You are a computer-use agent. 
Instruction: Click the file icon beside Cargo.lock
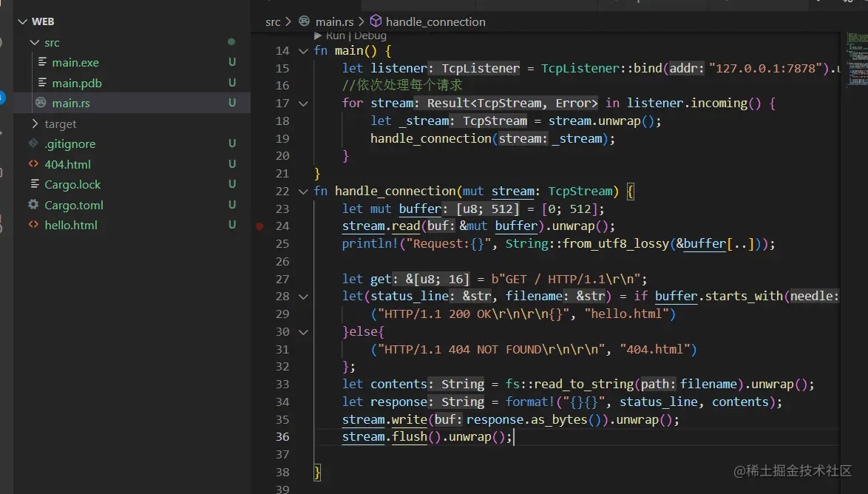click(x=34, y=184)
